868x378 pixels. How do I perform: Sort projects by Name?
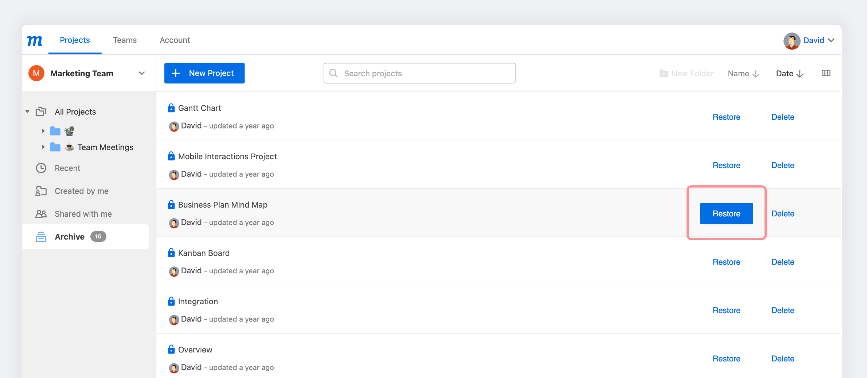point(743,73)
